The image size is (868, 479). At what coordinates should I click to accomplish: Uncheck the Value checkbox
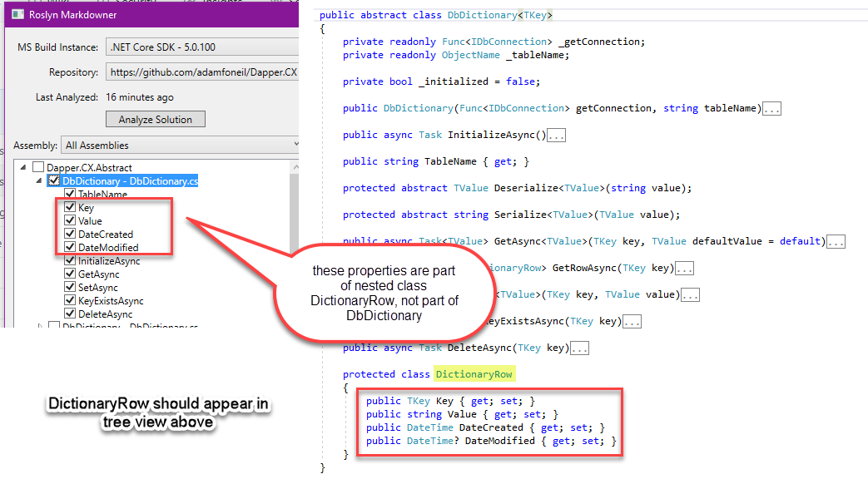(x=69, y=220)
